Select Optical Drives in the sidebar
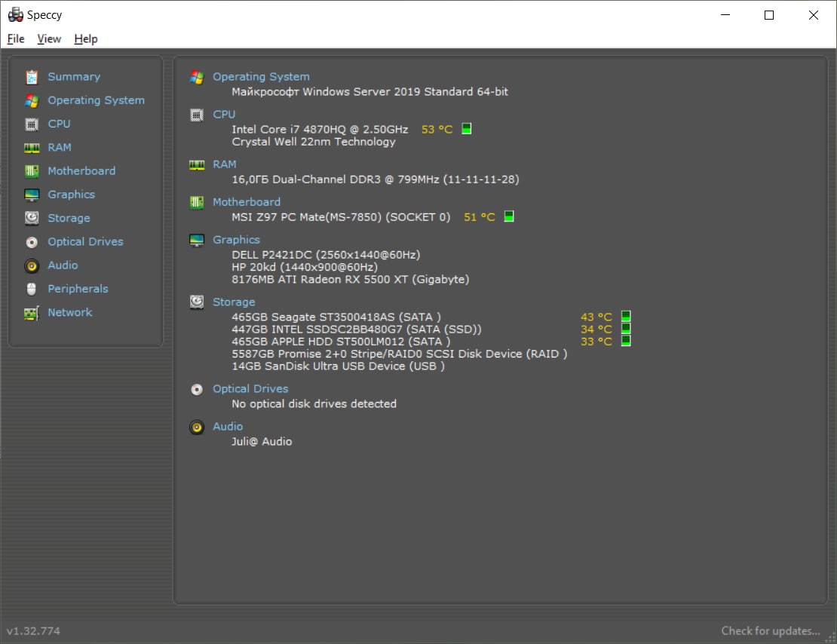 click(85, 241)
